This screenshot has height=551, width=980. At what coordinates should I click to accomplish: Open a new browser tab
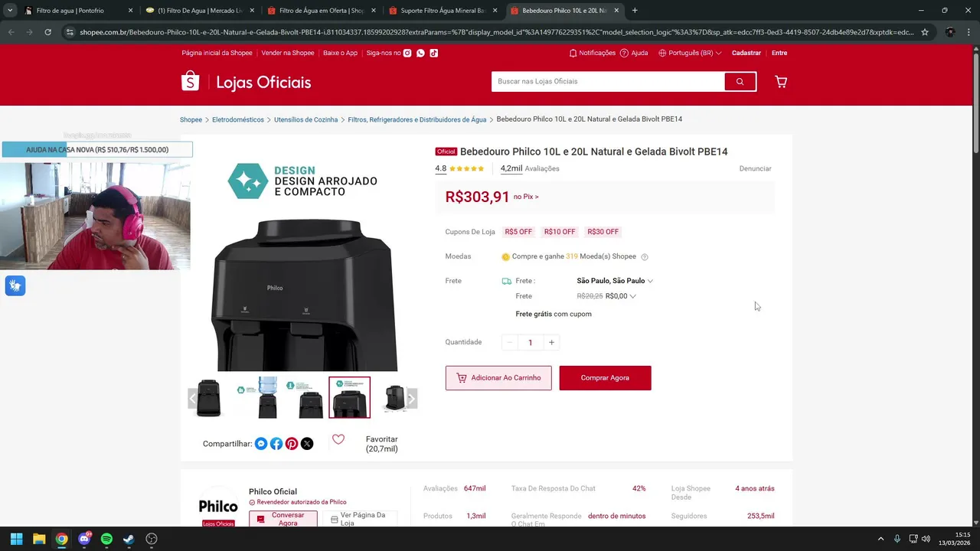[x=635, y=11]
